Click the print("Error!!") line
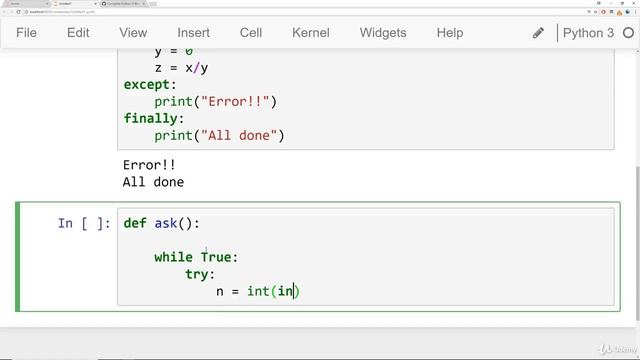Screen dimensions: 640x360 [x=216, y=102]
